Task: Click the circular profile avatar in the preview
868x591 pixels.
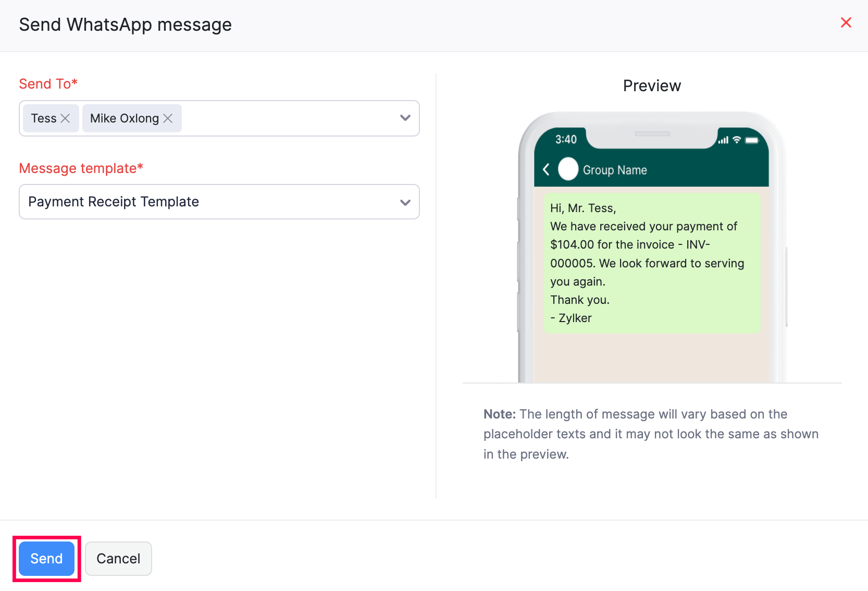Action: click(x=568, y=169)
